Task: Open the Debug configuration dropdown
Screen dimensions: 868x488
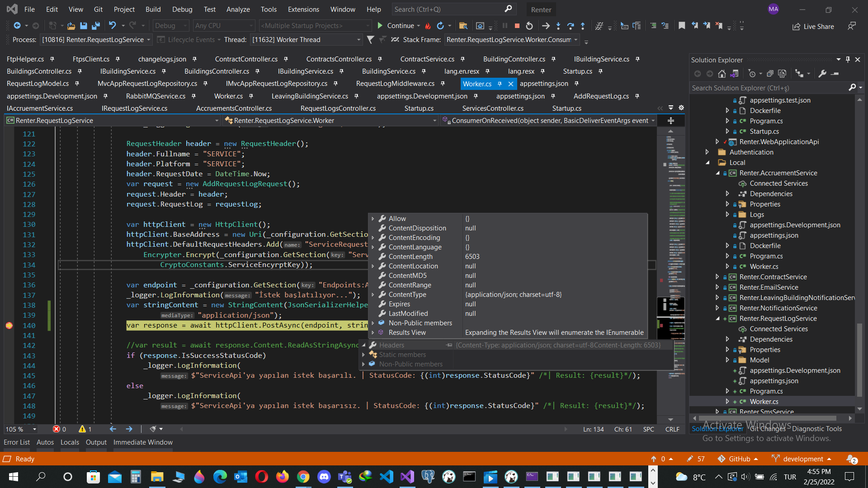Action: (171, 26)
